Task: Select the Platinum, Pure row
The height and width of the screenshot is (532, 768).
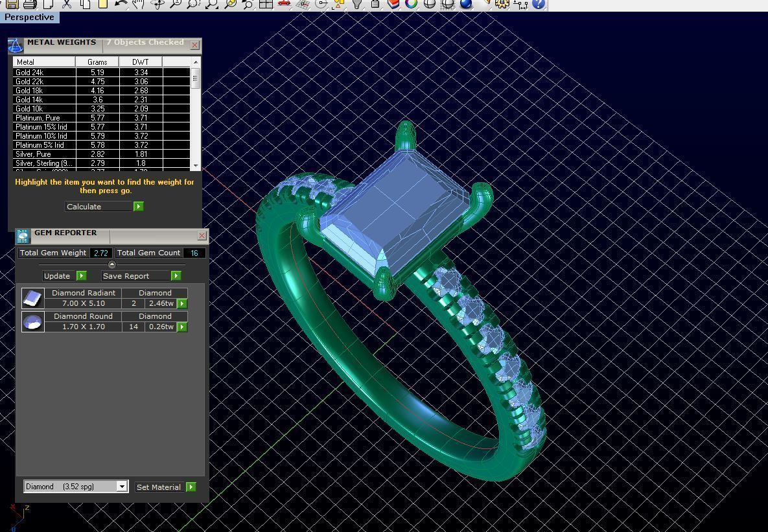Action: pos(101,117)
